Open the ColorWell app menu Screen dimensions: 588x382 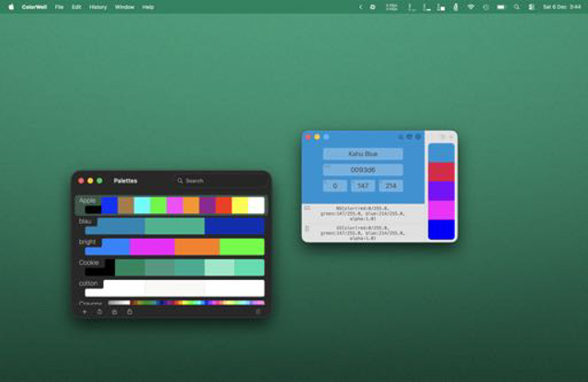(34, 6)
